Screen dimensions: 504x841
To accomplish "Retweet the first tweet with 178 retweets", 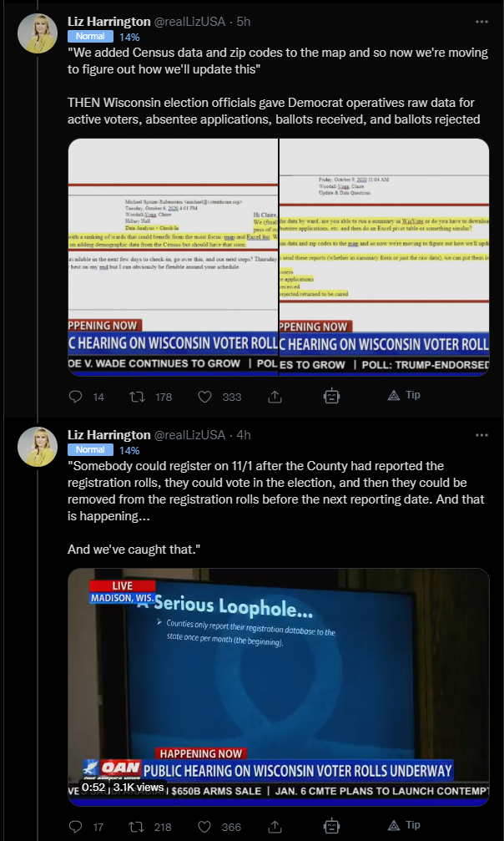I will (x=136, y=397).
